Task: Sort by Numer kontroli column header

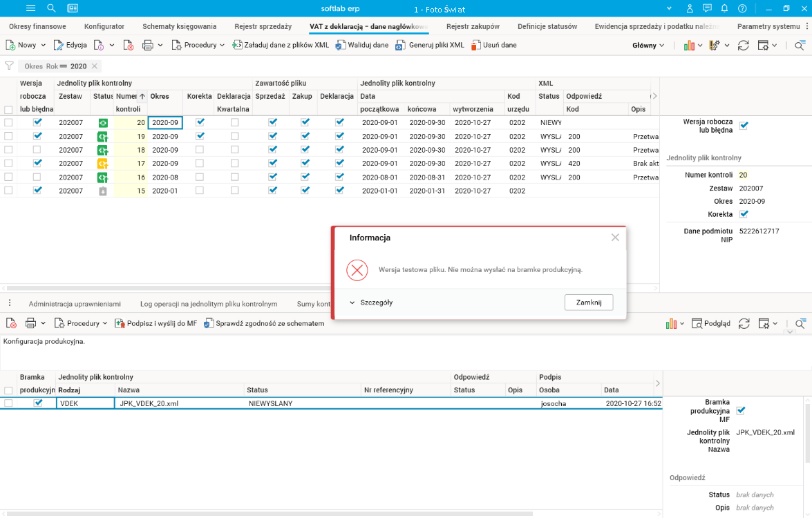Action: coord(131,102)
